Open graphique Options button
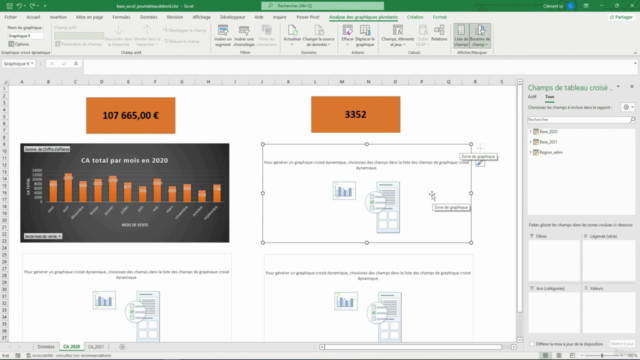 pyautogui.click(x=19, y=44)
